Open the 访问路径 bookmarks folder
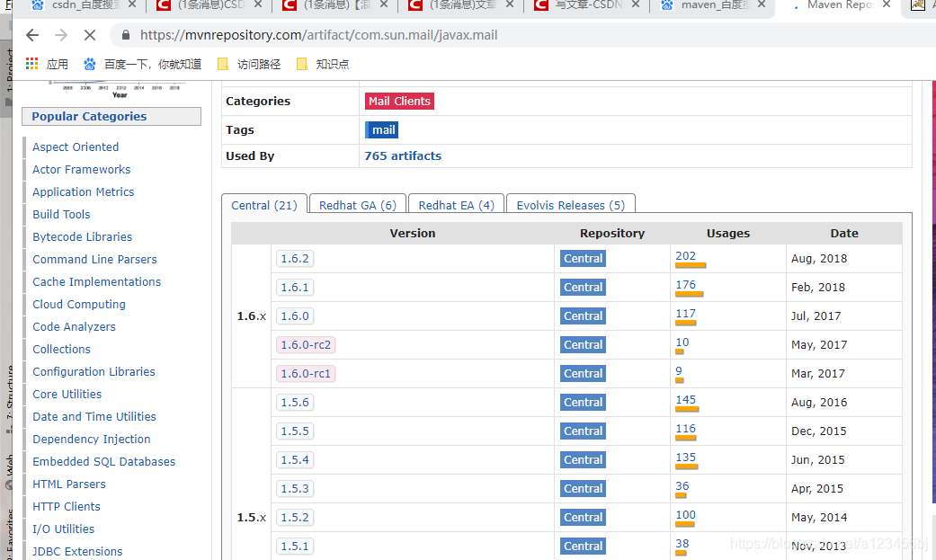The image size is (936, 560). coord(249,64)
